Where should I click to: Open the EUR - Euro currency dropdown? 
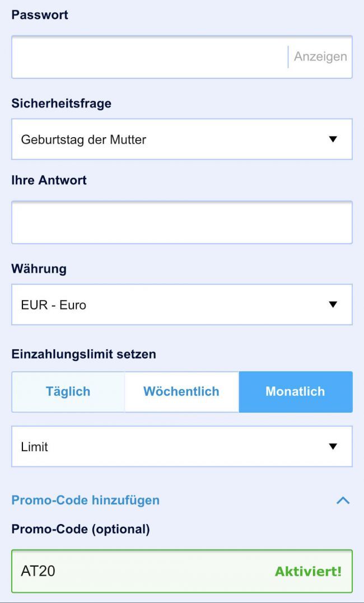coord(168,305)
